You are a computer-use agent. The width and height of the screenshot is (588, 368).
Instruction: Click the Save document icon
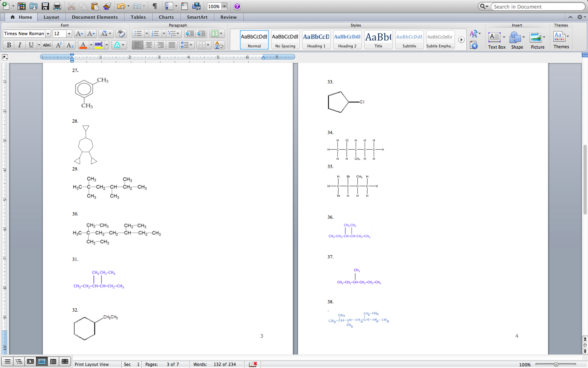point(45,6)
